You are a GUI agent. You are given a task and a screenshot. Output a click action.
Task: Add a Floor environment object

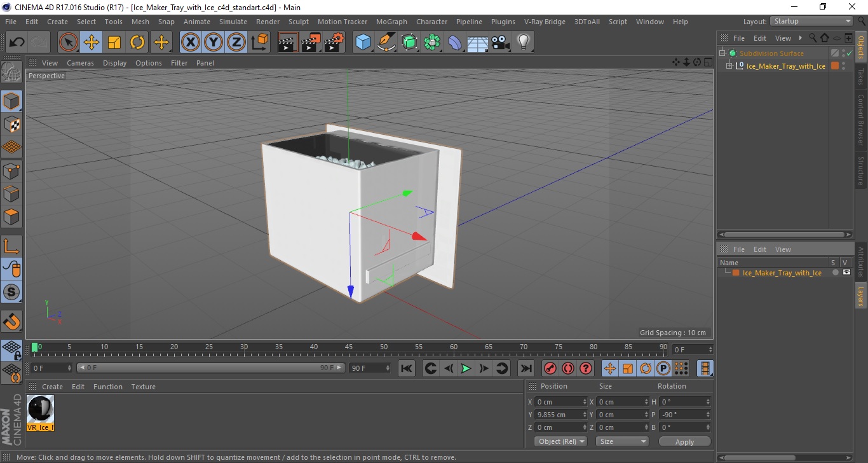[x=477, y=43]
